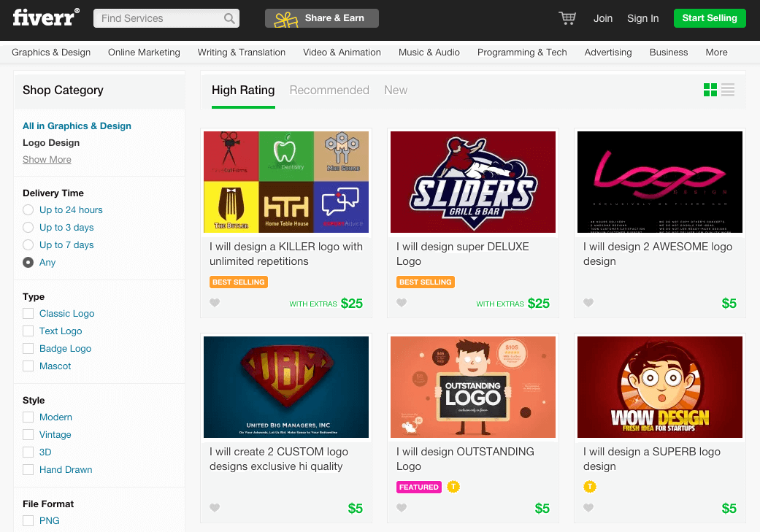The width and height of the screenshot is (760, 532).
Task: Select Up to 24 hours delivery
Action: click(28, 210)
